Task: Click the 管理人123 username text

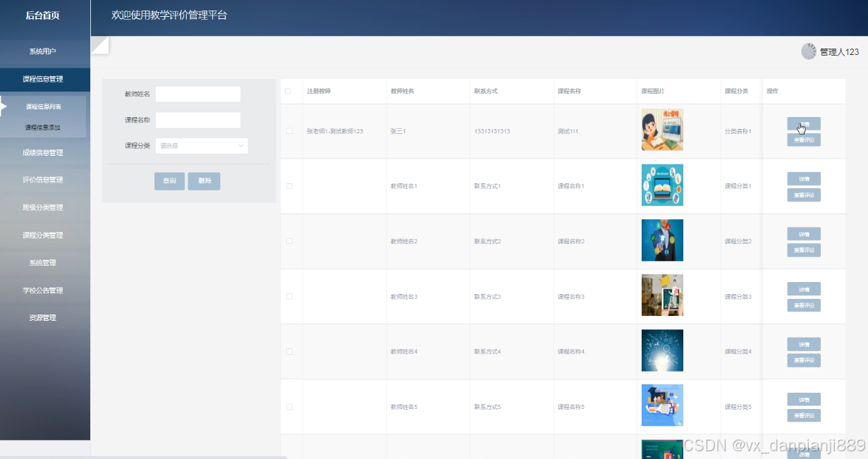Action: (x=839, y=52)
